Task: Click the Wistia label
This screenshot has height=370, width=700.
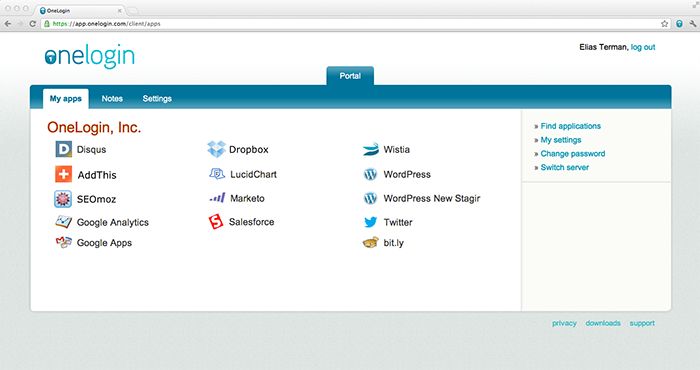Action: pos(397,150)
